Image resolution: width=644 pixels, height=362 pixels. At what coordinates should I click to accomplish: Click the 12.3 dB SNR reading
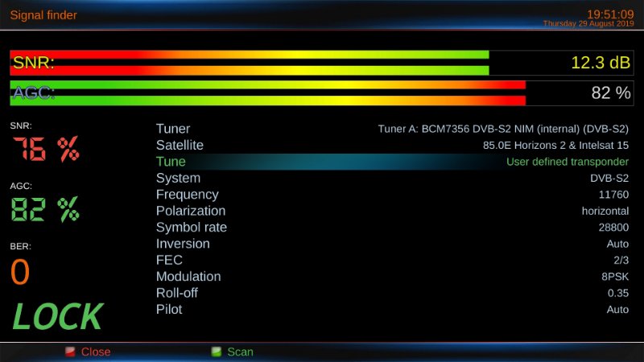pyautogui.click(x=601, y=63)
